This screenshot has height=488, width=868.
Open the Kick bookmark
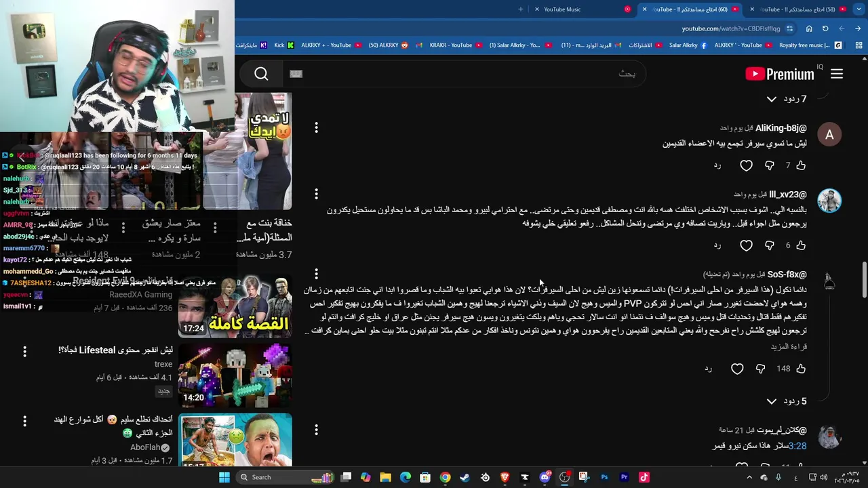[284, 45]
